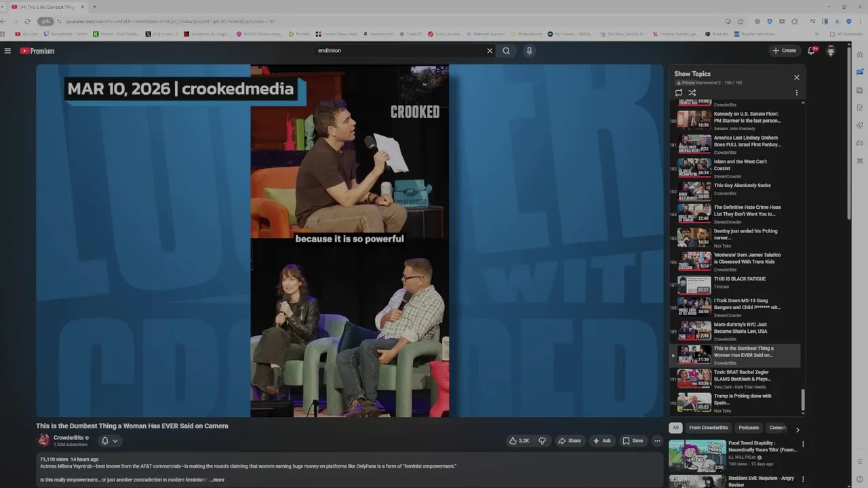Click the search magnifier button
The width and height of the screenshot is (868, 488).
(506, 51)
